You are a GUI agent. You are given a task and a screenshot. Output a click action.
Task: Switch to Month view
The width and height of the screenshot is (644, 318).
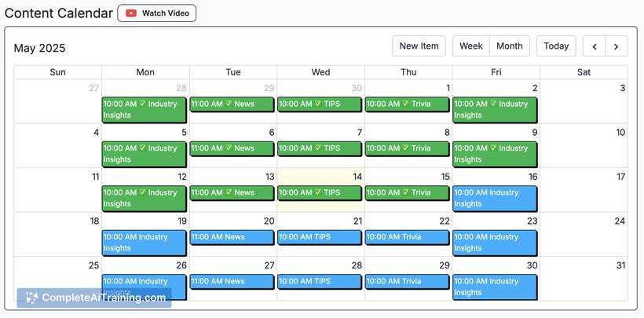tap(510, 46)
